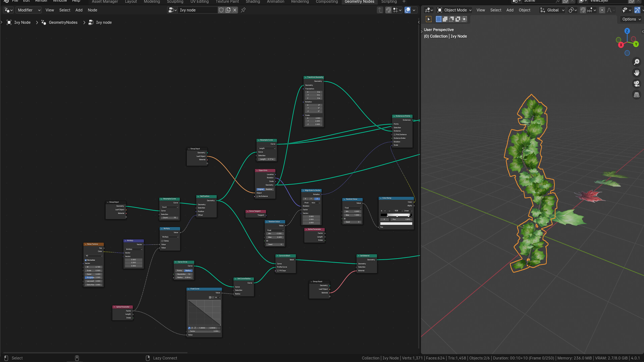Screen dimensions: 644x362
Task: Click GeometryNodes in the breadcrumb path
Action: click(63, 22)
